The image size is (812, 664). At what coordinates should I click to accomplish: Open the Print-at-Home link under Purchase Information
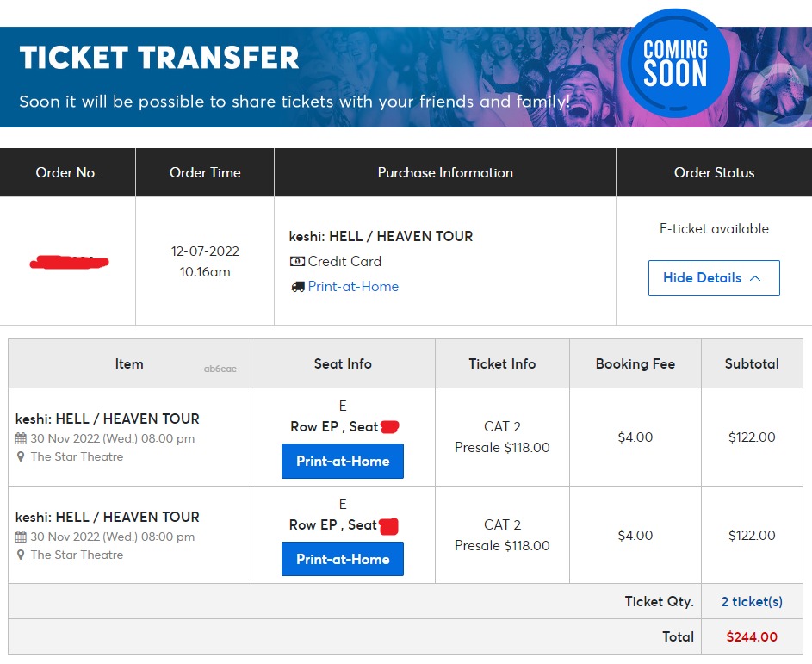coord(355,286)
